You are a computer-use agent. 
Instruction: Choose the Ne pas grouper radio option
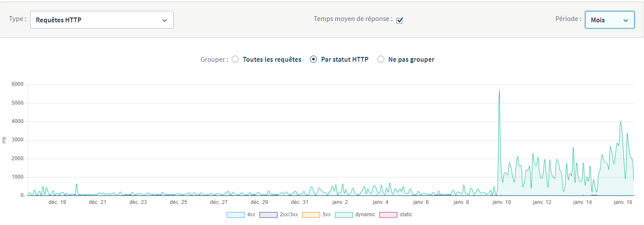381,60
